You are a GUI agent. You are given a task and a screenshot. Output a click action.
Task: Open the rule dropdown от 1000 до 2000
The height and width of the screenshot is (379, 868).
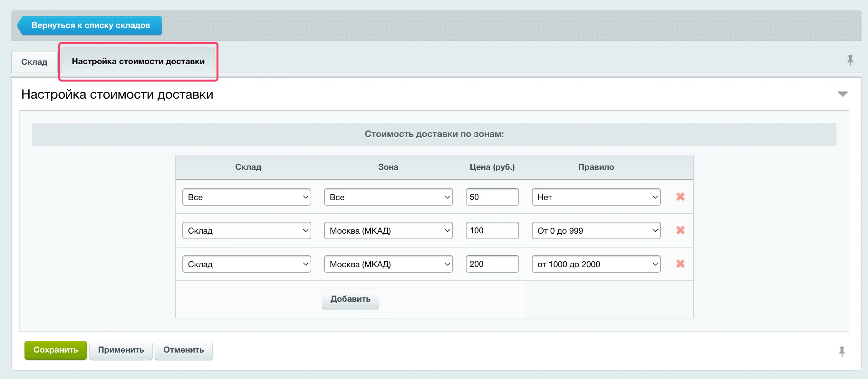(x=596, y=264)
